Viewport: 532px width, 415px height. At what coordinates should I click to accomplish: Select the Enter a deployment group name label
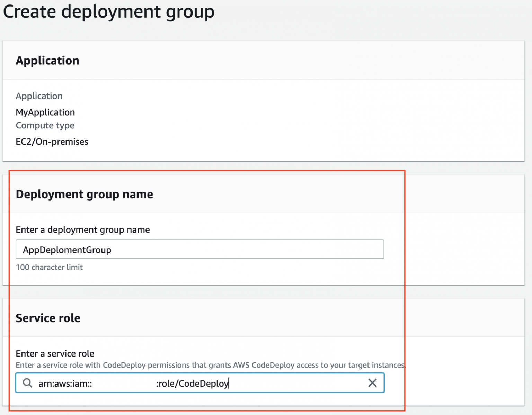click(x=82, y=229)
